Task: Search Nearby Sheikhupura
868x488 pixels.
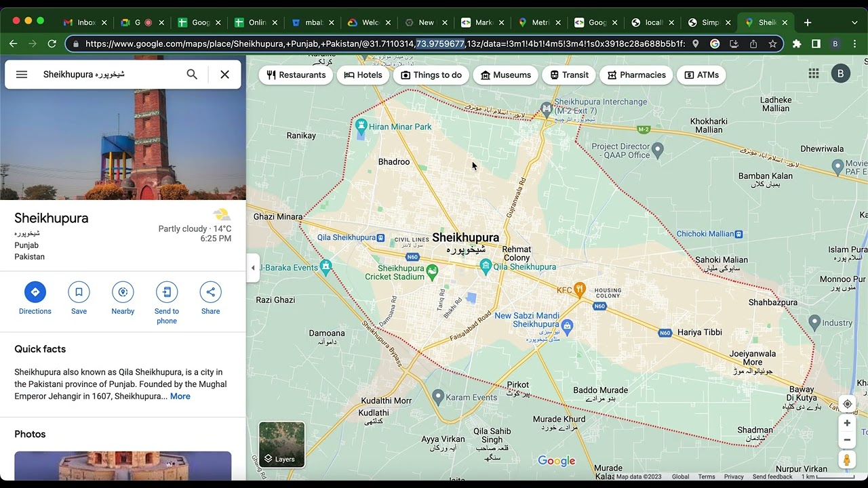Action: coord(123,298)
